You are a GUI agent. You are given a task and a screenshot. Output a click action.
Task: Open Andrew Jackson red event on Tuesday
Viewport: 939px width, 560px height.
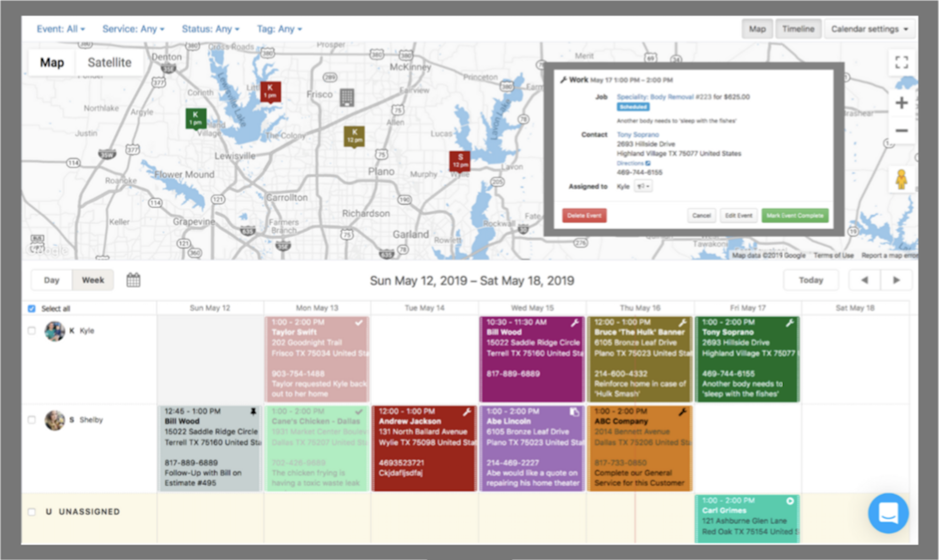[424, 448]
